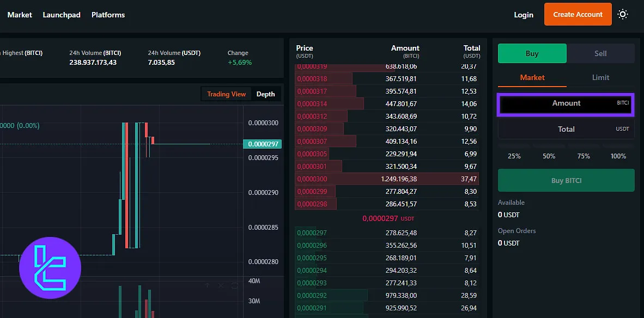Select the 0,0000300 ask price row
The height and width of the screenshot is (318, 644).
point(387,179)
